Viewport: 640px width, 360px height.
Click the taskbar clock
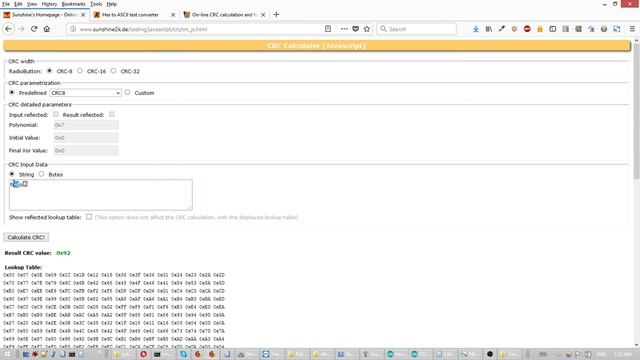click(x=622, y=354)
